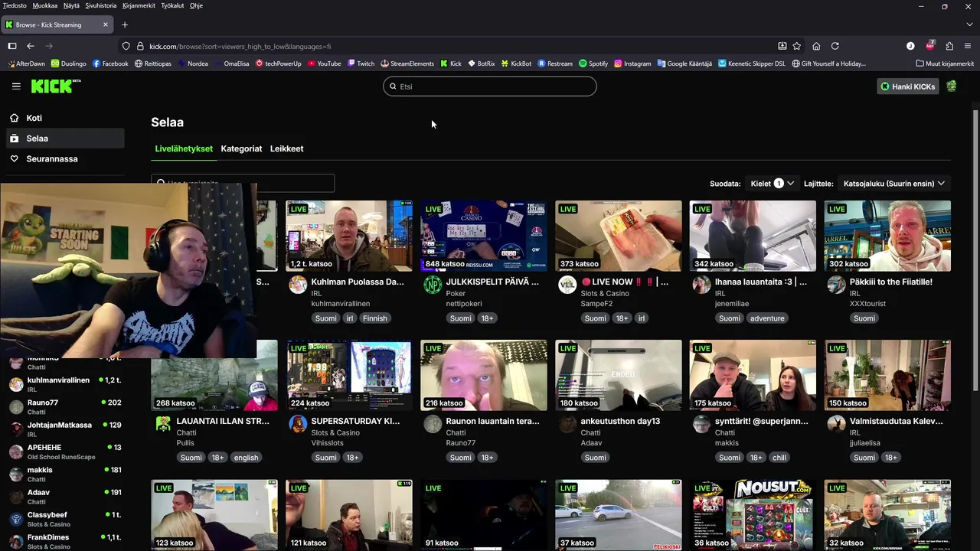This screenshot has width=980, height=551.
Task: Open Pääkiiii to the Fiiatille stream thumbnail
Action: coord(887,236)
